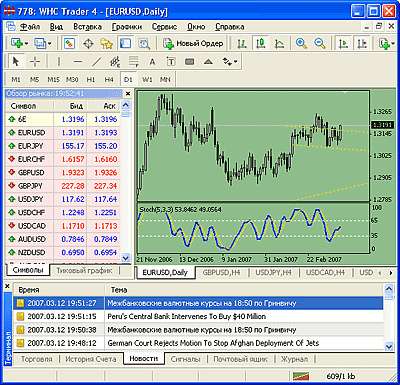400x385 pixels.
Task: Open the Сервис menu
Action: 164,27
